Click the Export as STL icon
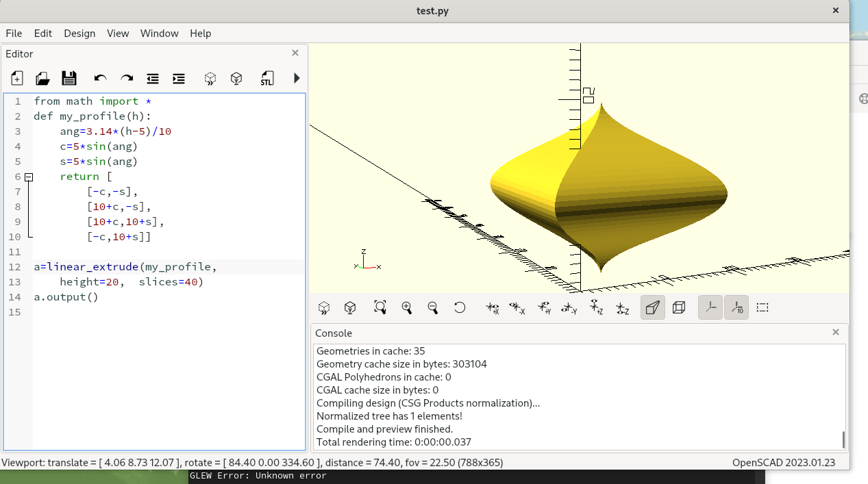Screen dimensions: 868x484 tap(266, 79)
